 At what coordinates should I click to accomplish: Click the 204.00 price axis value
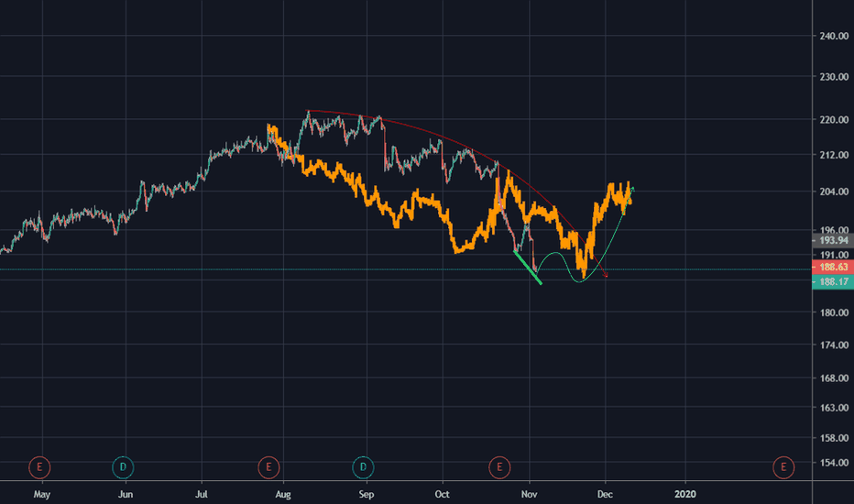click(834, 192)
